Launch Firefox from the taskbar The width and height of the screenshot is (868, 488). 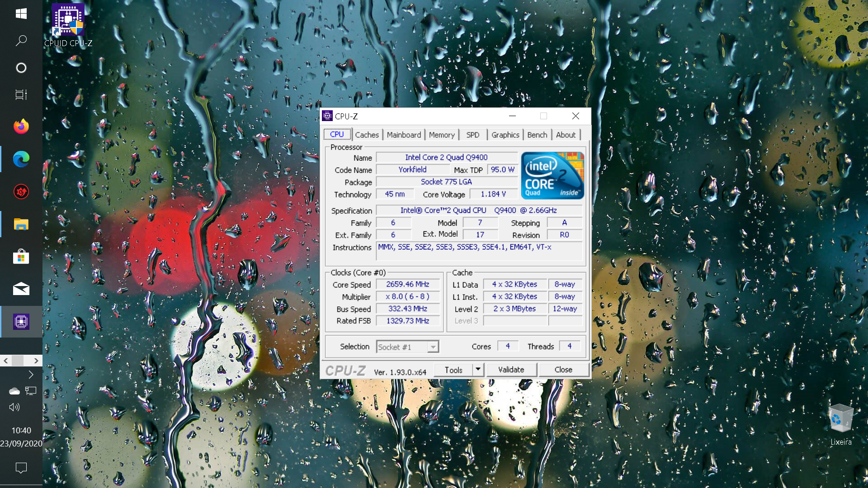pyautogui.click(x=21, y=127)
